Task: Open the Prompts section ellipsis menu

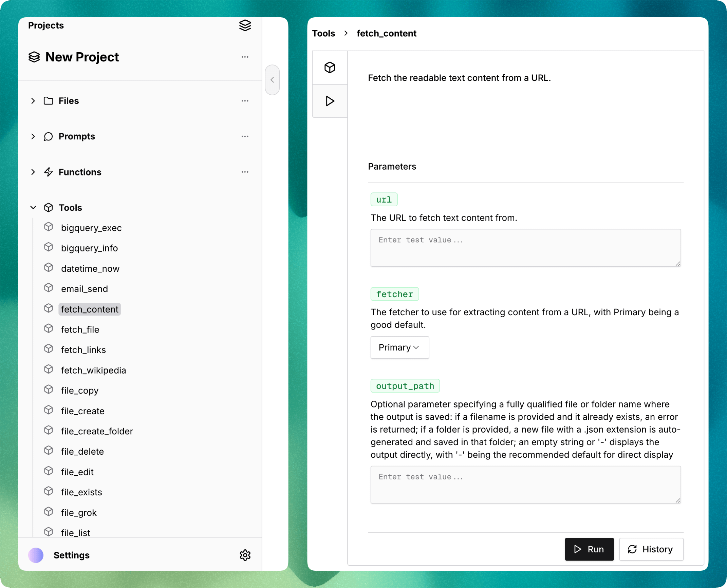Action: click(245, 136)
